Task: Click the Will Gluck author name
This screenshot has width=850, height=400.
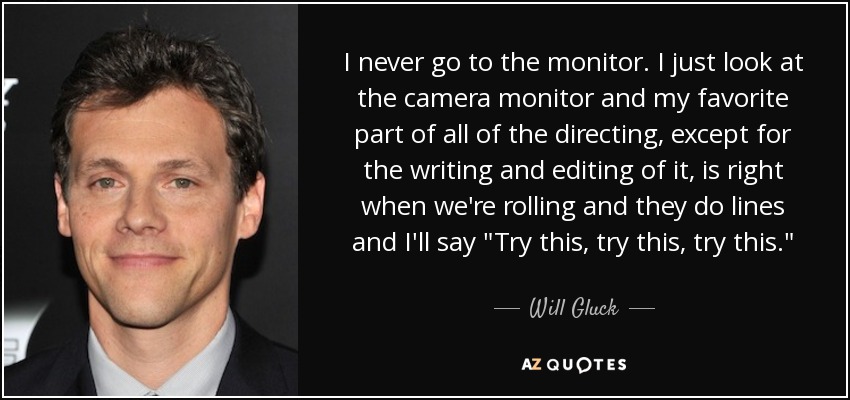Action: tap(574, 309)
